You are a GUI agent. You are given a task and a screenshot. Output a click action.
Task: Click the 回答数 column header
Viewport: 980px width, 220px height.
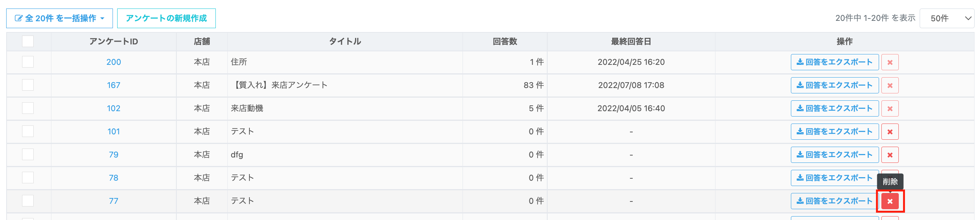click(505, 42)
